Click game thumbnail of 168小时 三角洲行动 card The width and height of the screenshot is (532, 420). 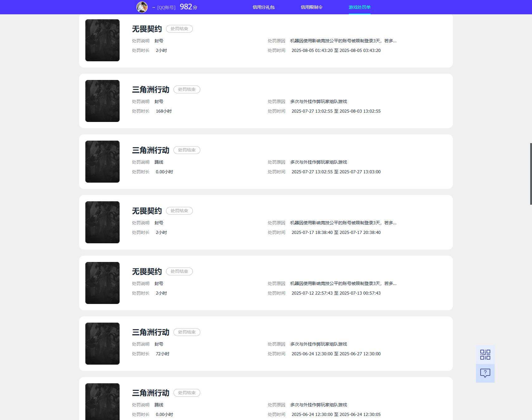102,101
